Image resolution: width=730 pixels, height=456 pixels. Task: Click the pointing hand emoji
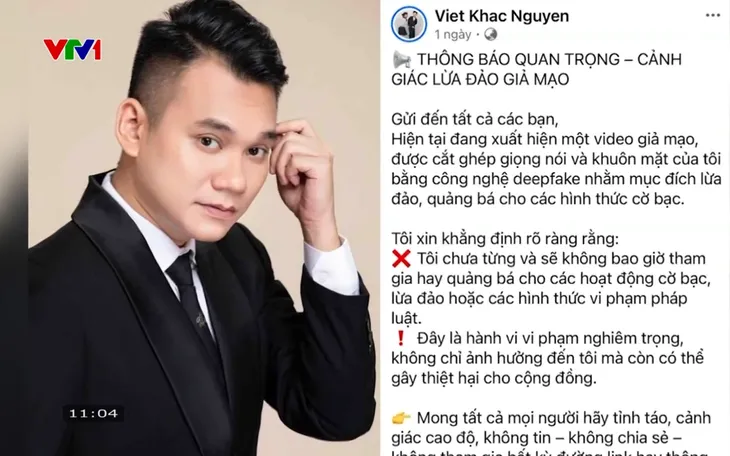point(401,418)
